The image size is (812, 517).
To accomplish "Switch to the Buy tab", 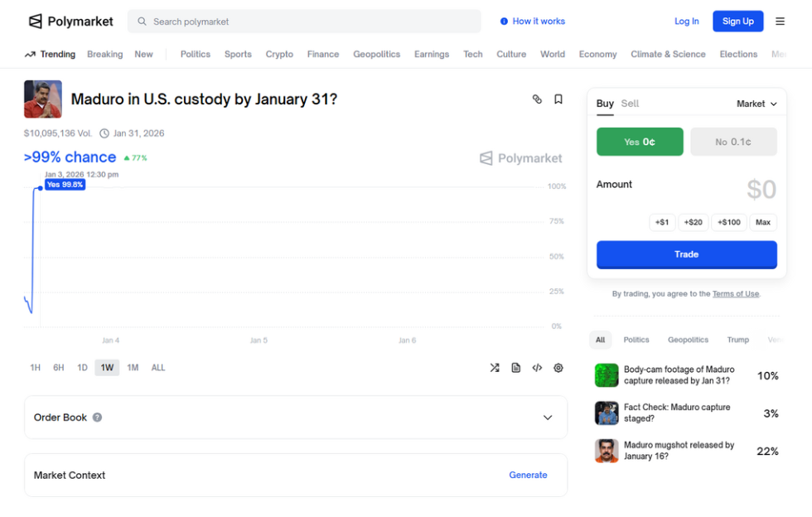I will pos(605,103).
